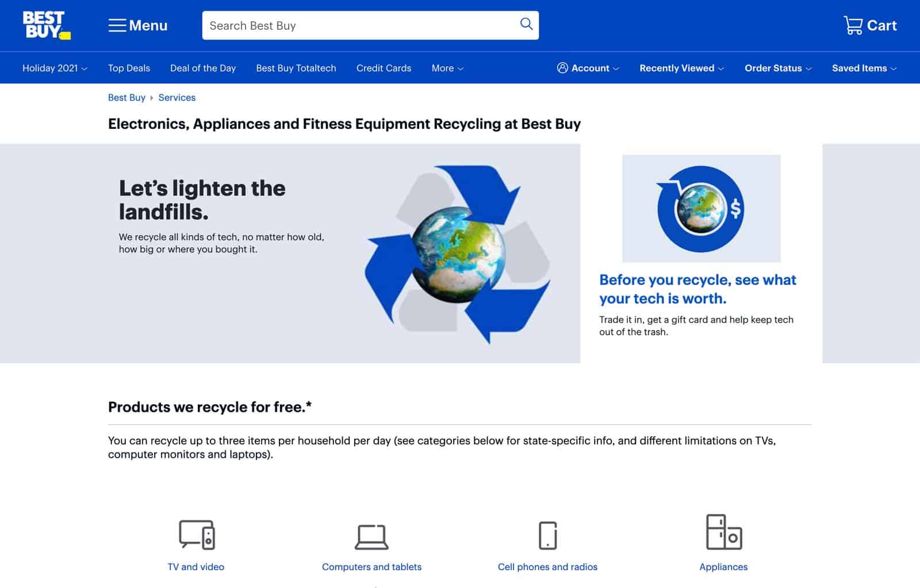The image size is (920, 588).
Task: Click 'Trade it in, get a gift card' text
Action: coord(696,325)
